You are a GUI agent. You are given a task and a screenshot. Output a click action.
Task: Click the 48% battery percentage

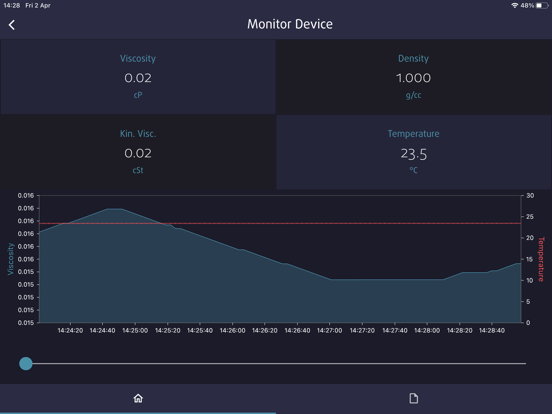coord(527,5)
